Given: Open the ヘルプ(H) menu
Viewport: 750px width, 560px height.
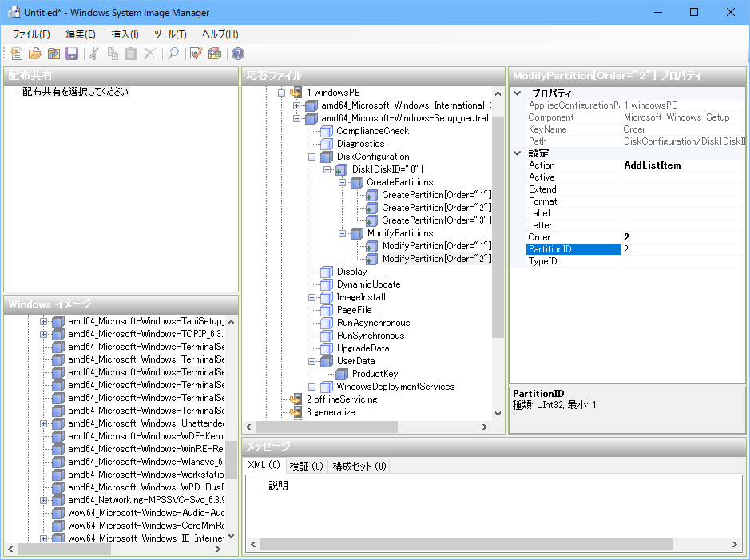Looking at the screenshot, I should (220, 34).
